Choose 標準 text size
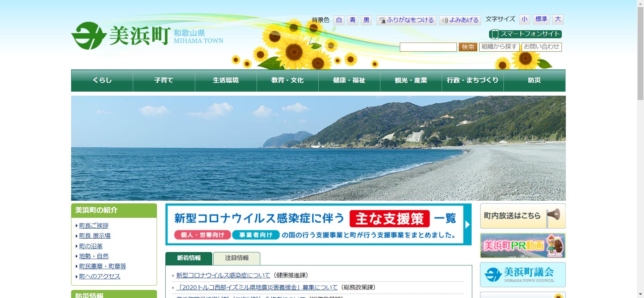 click(x=541, y=19)
